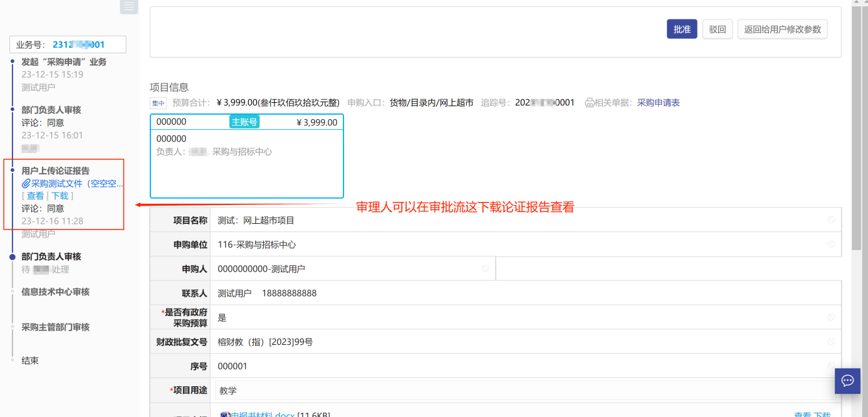
Task: Click the 集中 tag icon
Action: pos(158,103)
